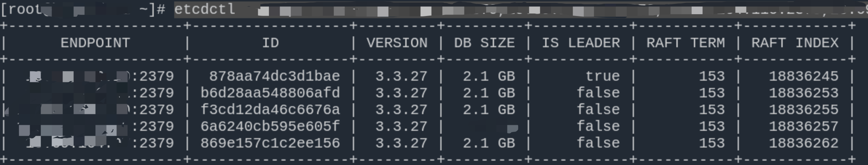This screenshot has width=868, height=165.
Task: Click the ID column header
Action: click(270, 43)
